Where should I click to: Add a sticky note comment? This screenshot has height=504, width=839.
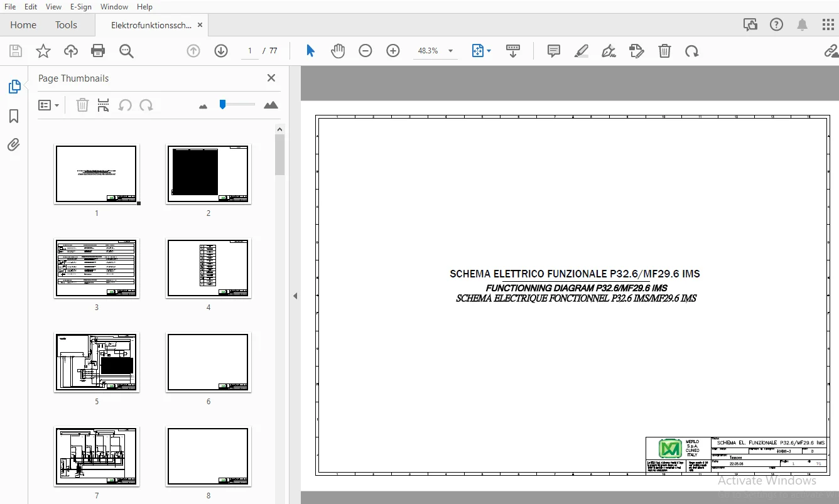(554, 51)
